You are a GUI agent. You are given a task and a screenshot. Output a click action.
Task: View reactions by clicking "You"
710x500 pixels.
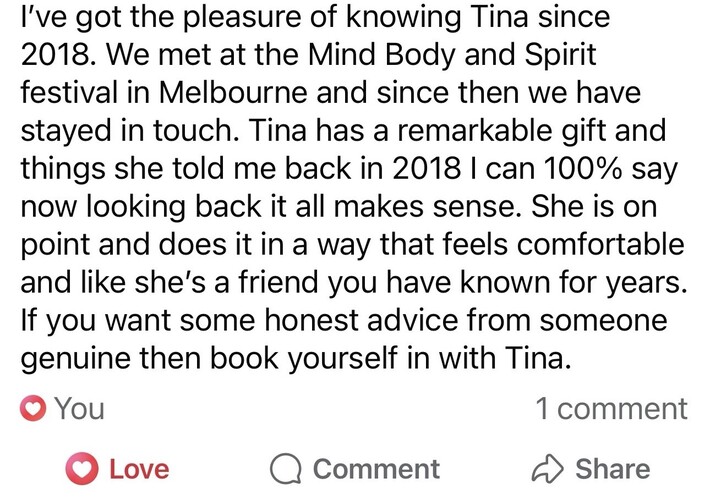pyautogui.click(x=78, y=409)
